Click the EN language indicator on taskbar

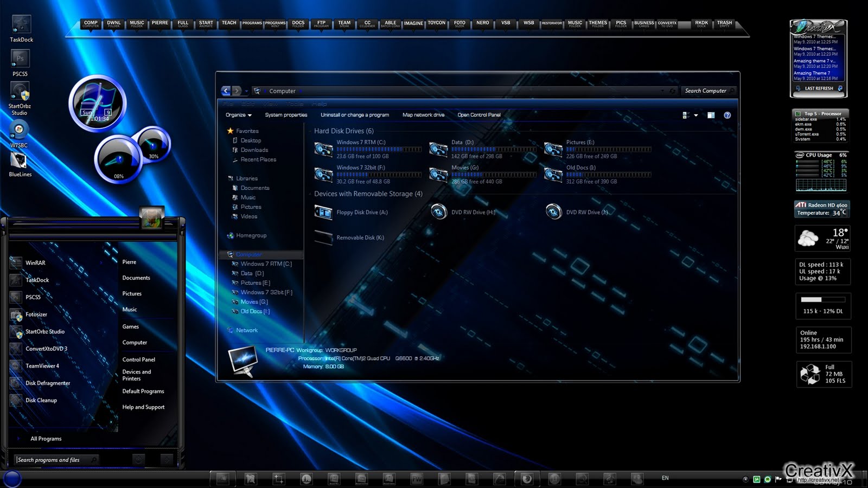pyautogui.click(x=665, y=478)
